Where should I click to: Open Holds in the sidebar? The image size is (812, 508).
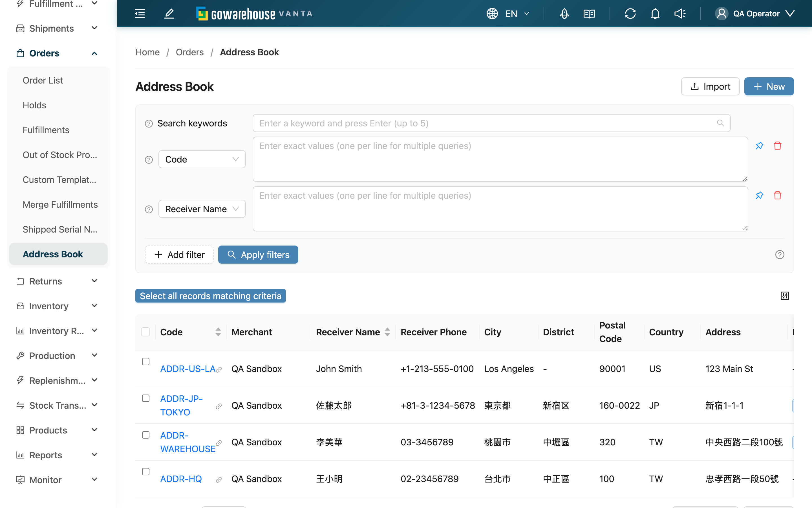tap(58, 105)
